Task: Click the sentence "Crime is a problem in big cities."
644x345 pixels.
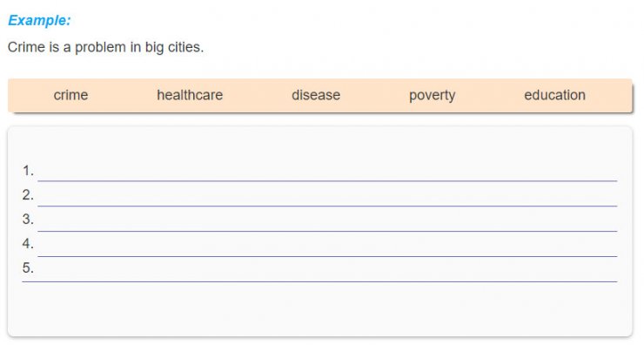Action: click(x=105, y=47)
